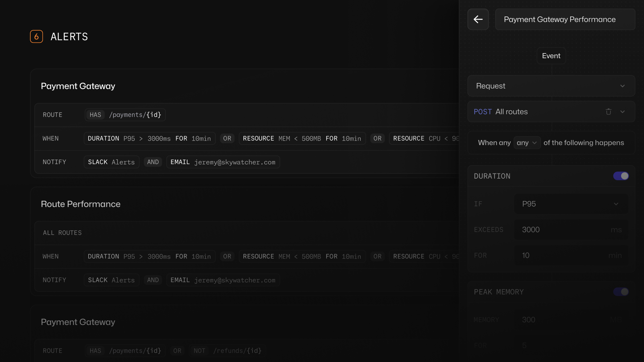
Task: Toggle the PEAK MEMORY condition switch
Action: tap(620, 292)
